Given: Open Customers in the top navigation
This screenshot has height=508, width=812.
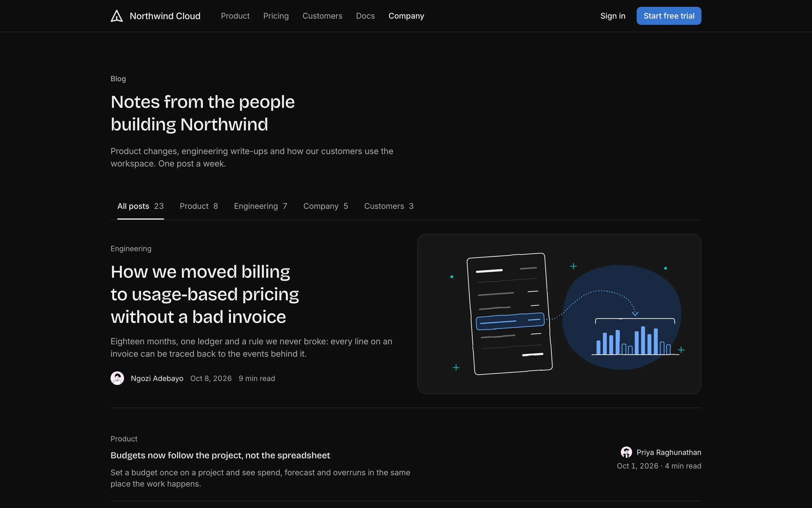Looking at the screenshot, I should pos(322,16).
